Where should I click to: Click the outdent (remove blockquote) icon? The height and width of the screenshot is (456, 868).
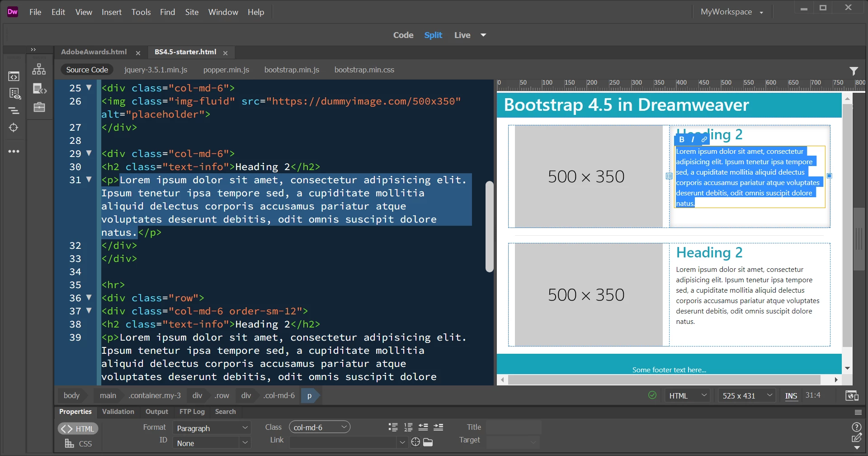pyautogui.click(x=423, y=427)
